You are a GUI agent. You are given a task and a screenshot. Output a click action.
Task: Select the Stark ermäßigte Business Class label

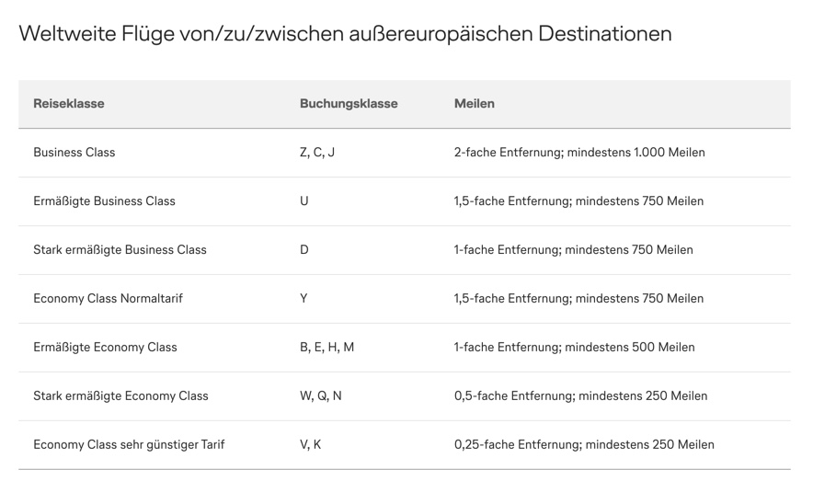point(120,250)
